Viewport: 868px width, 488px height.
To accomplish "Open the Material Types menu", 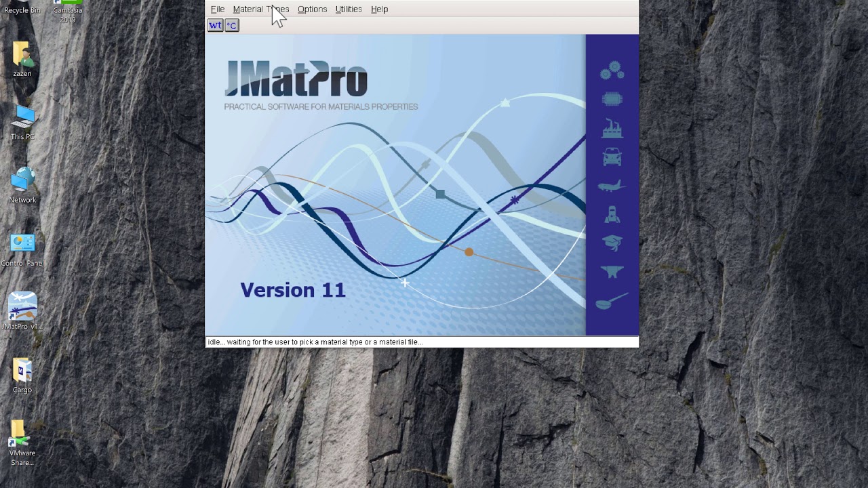I will 261,9.
